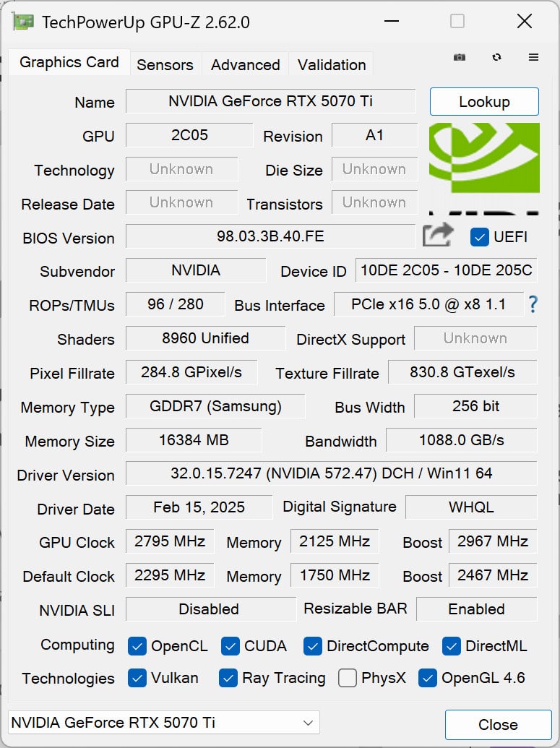
Task: Click the Technology Unknown field
Action: pyautogui.click(x=182, y=169)
